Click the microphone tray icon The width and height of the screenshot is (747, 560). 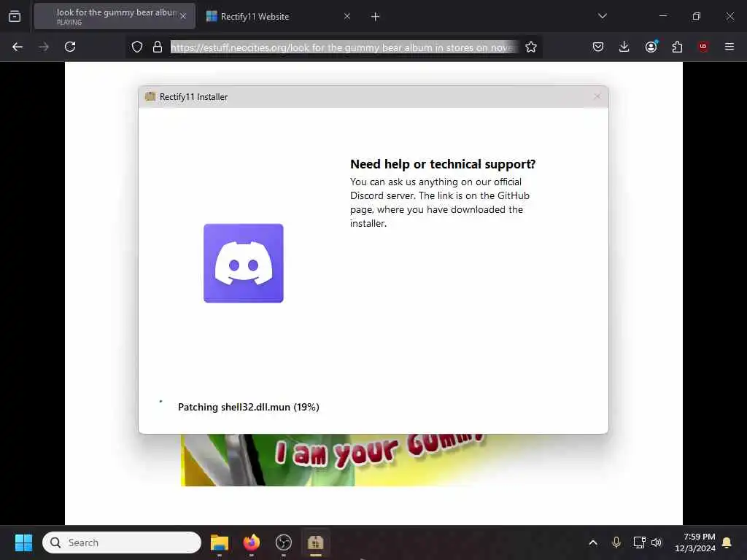tap(616, 542)
